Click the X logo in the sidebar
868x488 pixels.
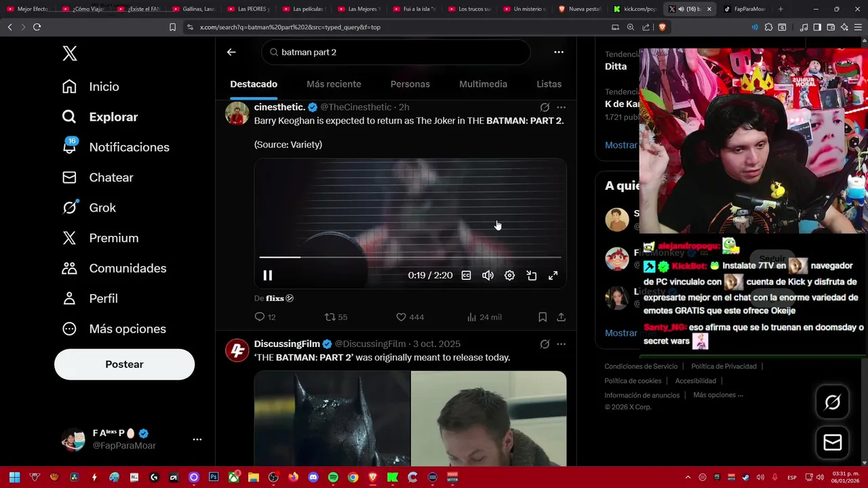coord(70,54)
